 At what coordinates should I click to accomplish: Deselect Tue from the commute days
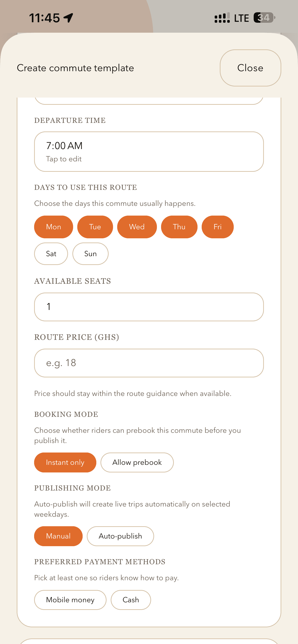point(95,227)
